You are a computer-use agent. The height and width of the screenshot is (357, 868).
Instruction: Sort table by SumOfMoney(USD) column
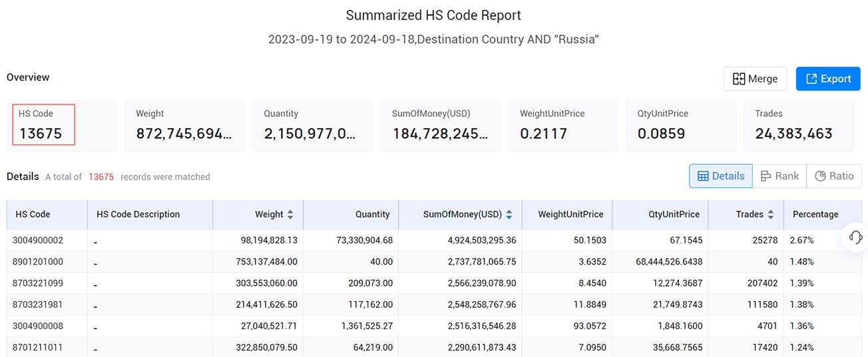point(509,215)
